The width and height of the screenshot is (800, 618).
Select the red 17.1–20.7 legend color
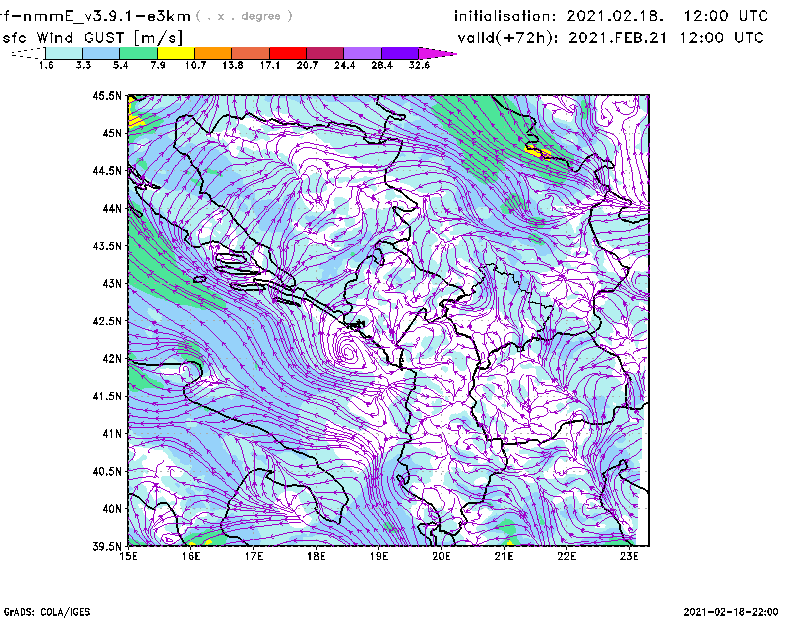pyautogui.click(x=287, y=53)
